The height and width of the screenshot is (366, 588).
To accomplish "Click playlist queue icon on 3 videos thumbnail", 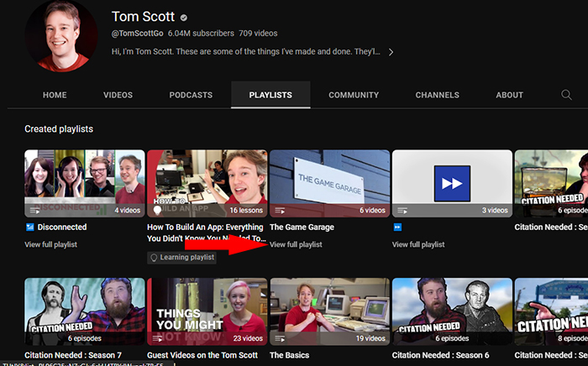I will (402, 211).
